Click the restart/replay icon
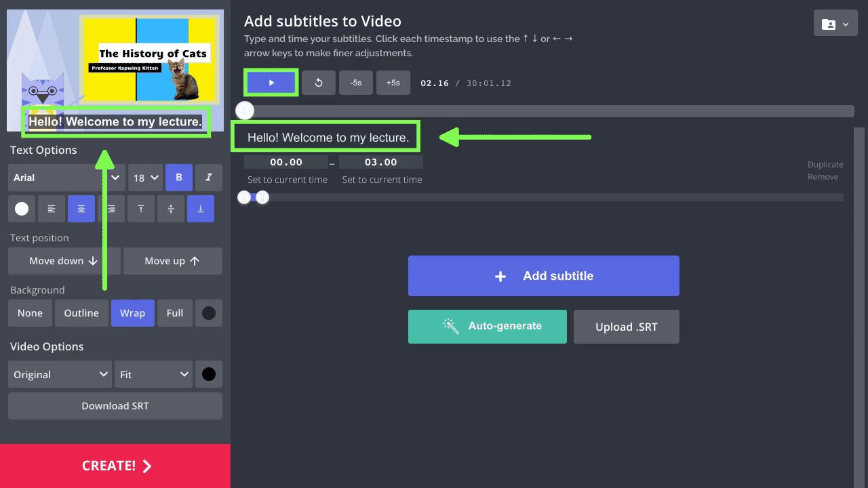The height and width of the screenshot is (488, 868). 319,83
